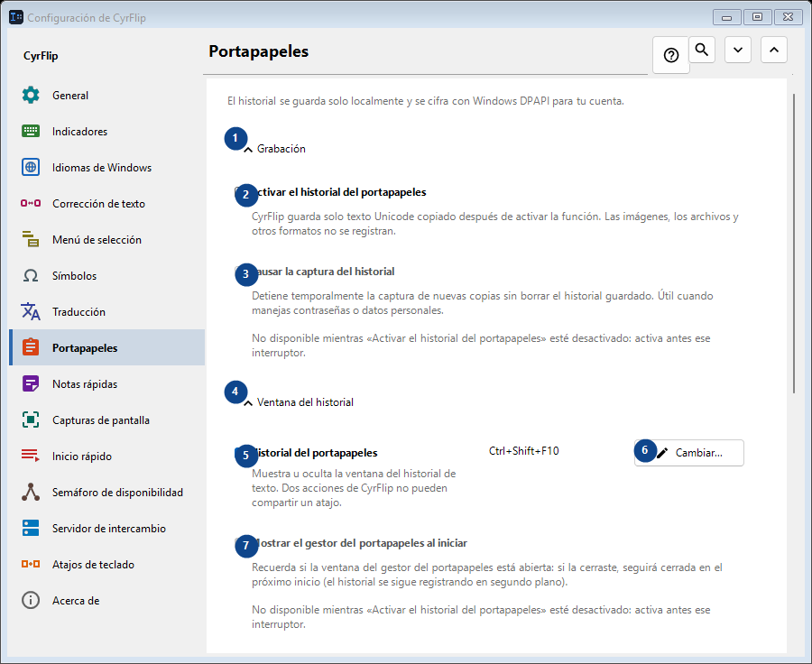Select the Inicio rápido icon

31,456
